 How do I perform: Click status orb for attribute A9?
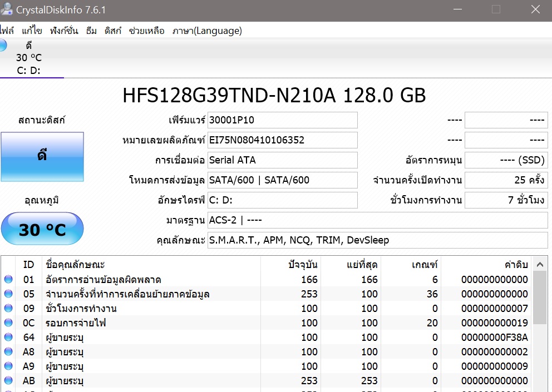(8, 366)
